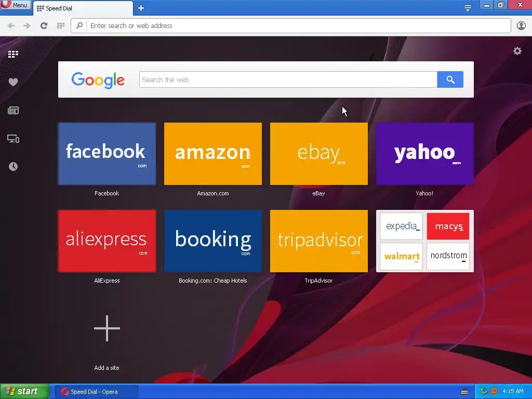The height and width of the screenshot is (399, 532).
Task: Click the AliExpress label text
Action: [107, 281]
